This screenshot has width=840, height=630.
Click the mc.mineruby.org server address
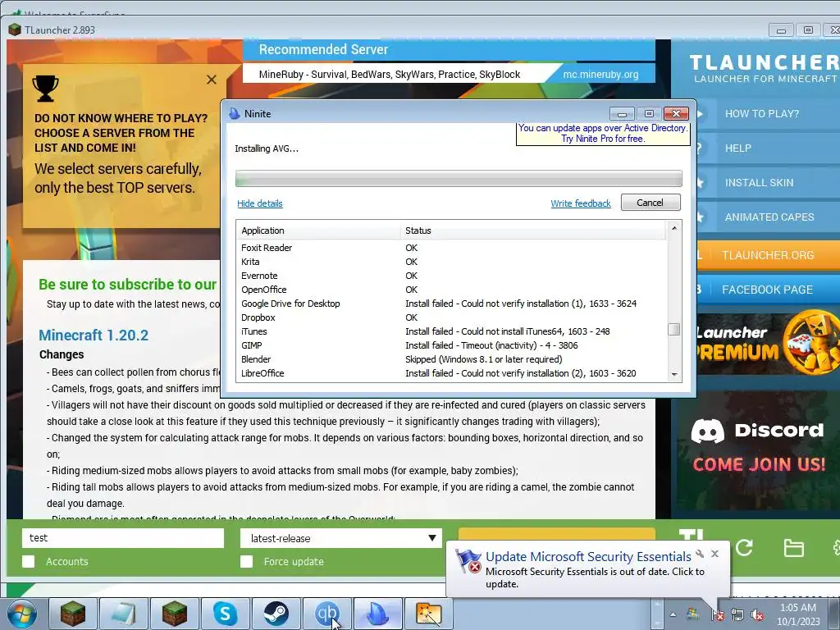point(600,75)
